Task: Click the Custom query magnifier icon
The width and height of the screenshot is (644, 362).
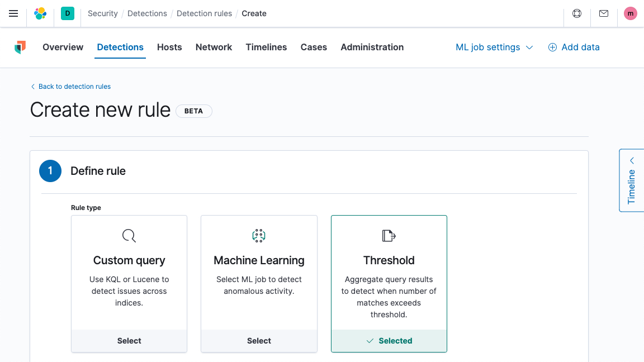Action: [129, 236]
